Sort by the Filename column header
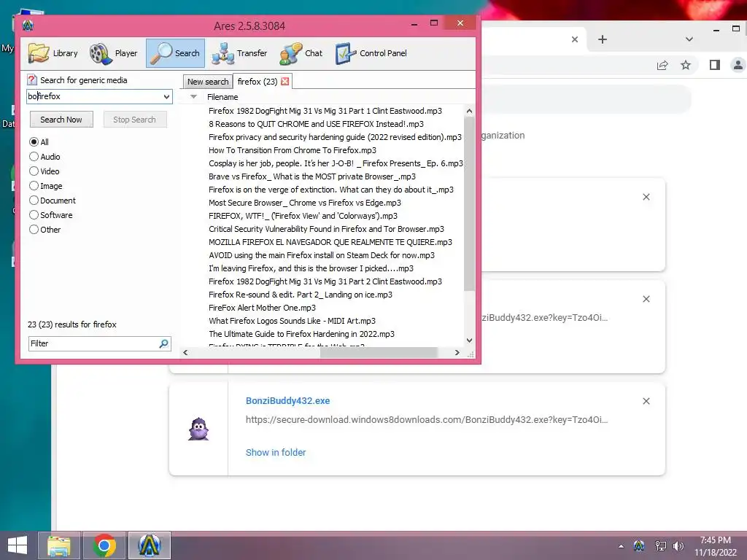The image size is (747, 560). click(x=222, y=97)
